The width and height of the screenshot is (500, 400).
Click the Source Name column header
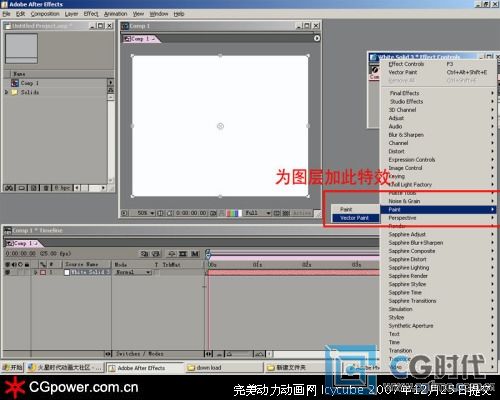[86, 264]
